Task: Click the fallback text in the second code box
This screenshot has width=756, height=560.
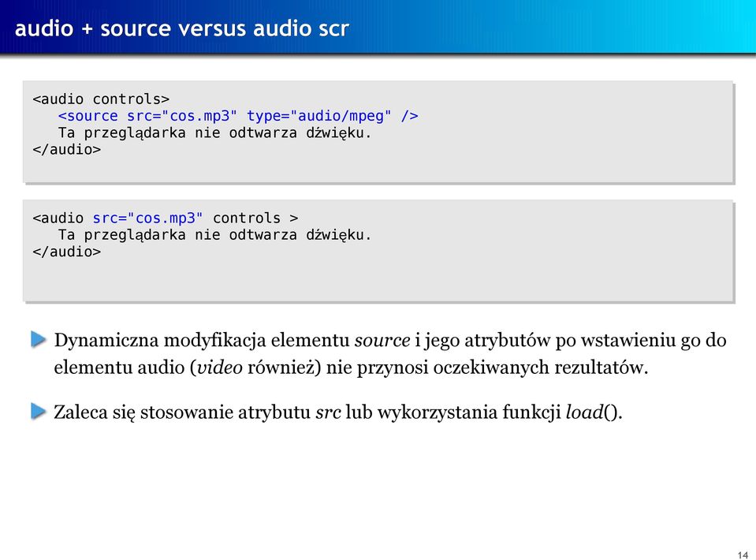Action: click(x=215, y=235)
